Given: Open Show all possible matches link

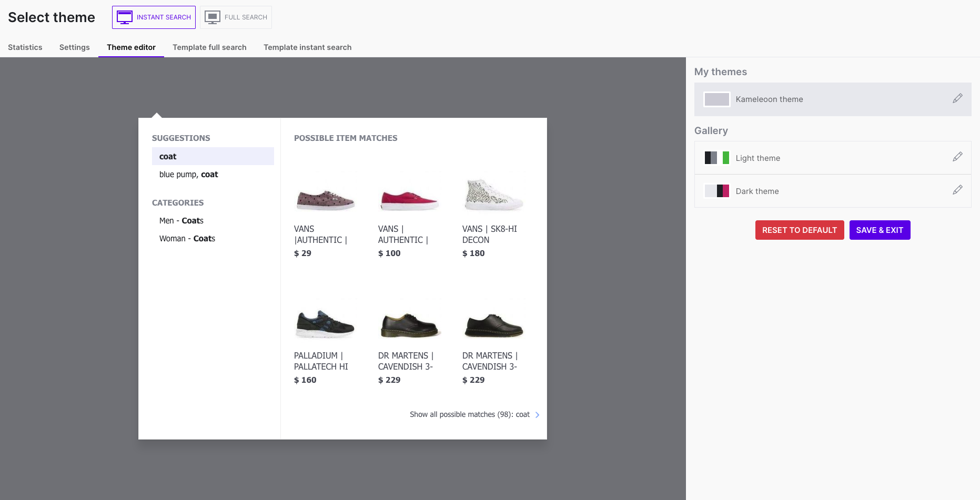Looking at the screenshot, I should [x=469, y=415].
